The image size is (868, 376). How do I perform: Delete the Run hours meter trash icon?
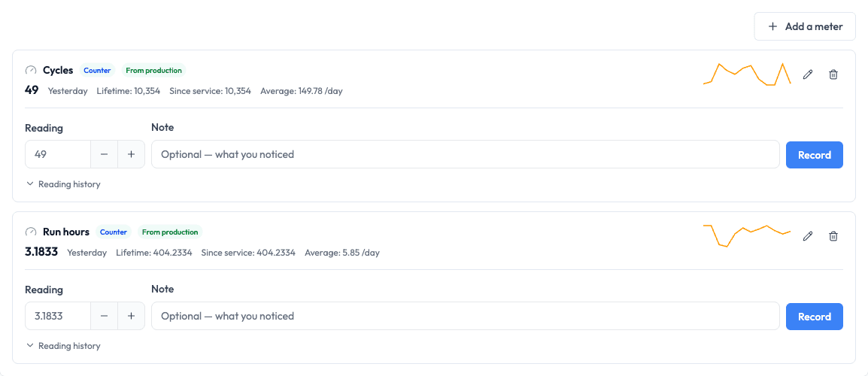[x=833, y=236]
